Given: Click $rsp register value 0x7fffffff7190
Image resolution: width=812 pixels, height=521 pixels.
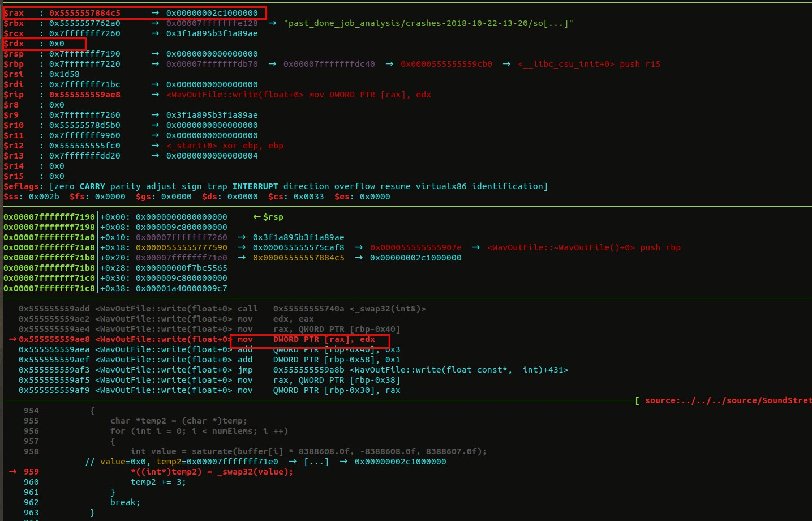Looking at the screenshot, I should tap(85, 54).
